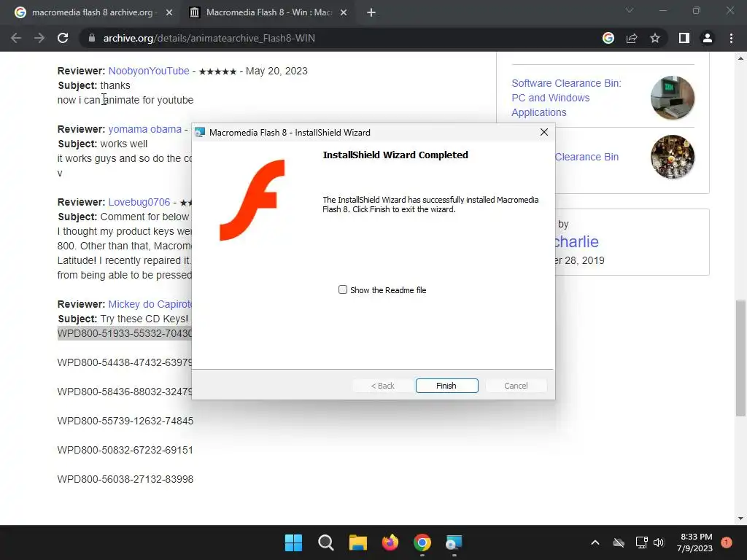Share this page via toolbar icon
Viewport: 747px width, 560px height.
[x=632, y=38]
